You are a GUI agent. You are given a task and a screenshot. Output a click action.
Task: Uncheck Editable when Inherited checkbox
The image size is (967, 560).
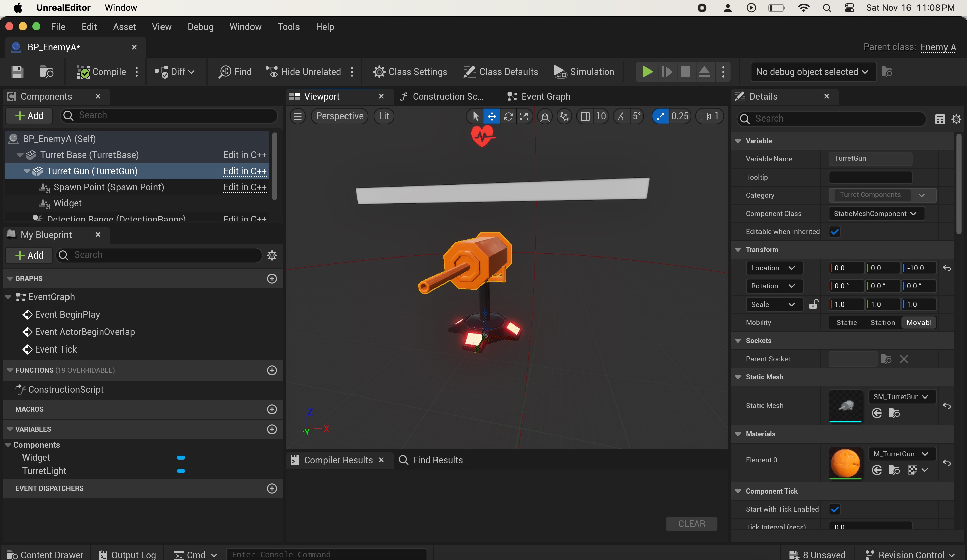point(835,232)
